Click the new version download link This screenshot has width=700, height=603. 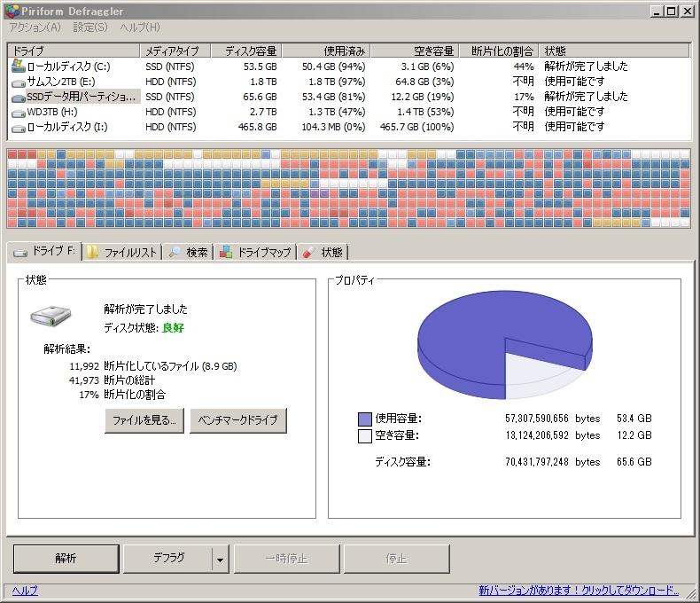pyautogui.click(x=579, y=591)
